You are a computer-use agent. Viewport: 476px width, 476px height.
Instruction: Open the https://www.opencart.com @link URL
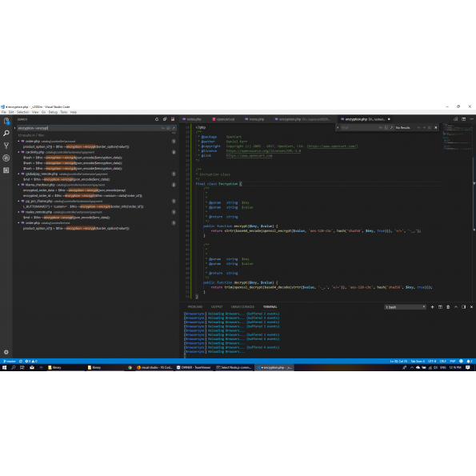[249, 156]
